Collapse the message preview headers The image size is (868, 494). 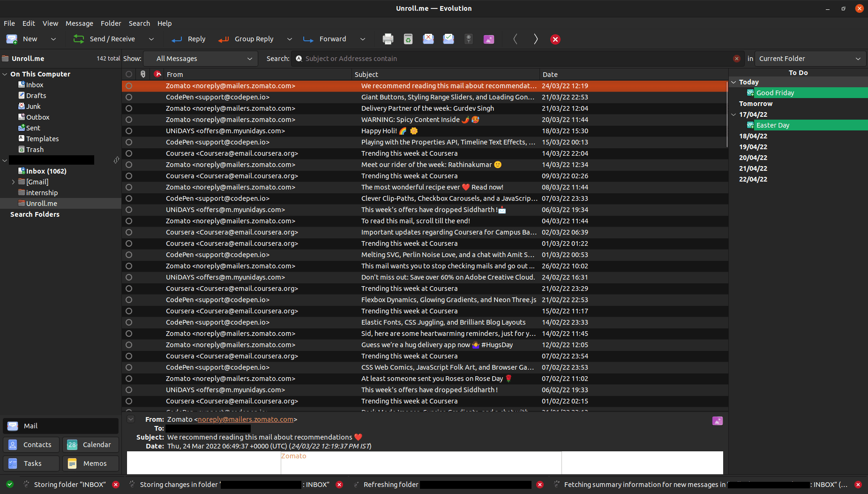(131, 419)
